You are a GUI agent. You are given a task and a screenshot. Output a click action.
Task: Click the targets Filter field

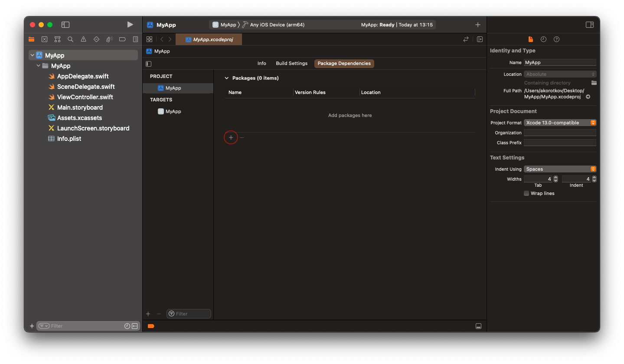pyautogui.click(x=189, y=314)
